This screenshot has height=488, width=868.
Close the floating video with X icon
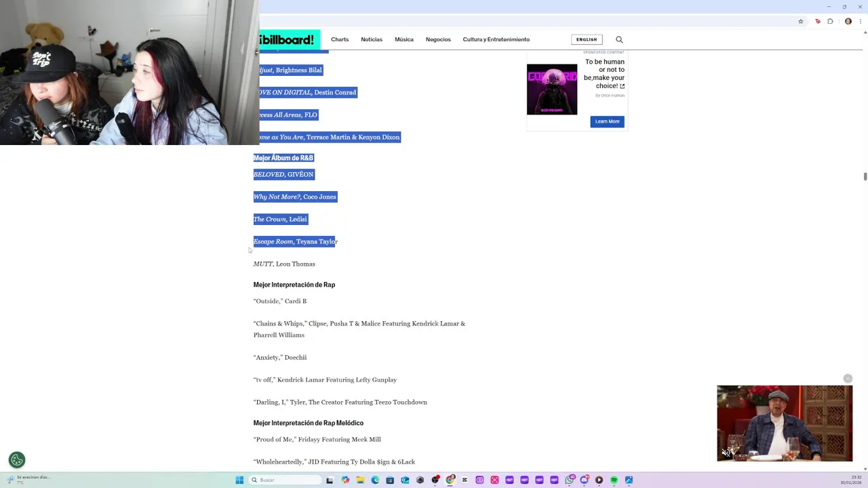point(848,379)
